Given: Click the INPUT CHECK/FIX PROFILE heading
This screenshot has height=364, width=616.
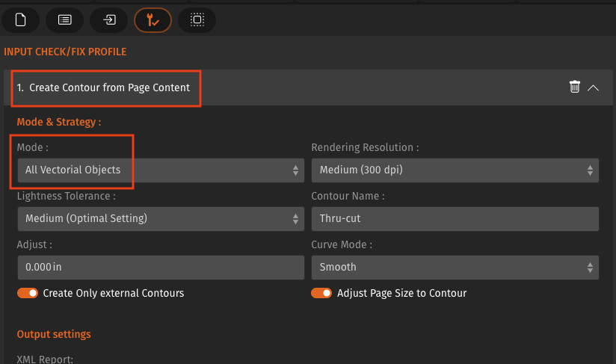Looking at the screenshot, I should tap(65, 52).
